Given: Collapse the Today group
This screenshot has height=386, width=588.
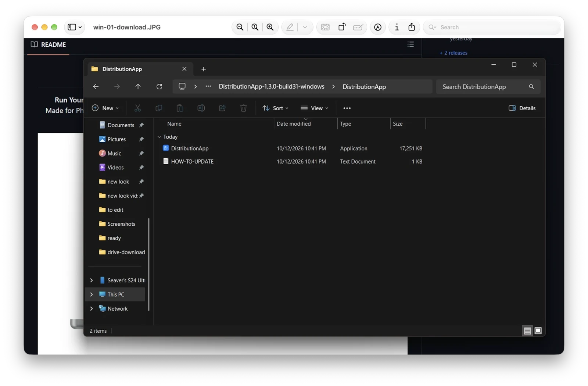Looking at the screenshot, I should [x=159, y=137].
